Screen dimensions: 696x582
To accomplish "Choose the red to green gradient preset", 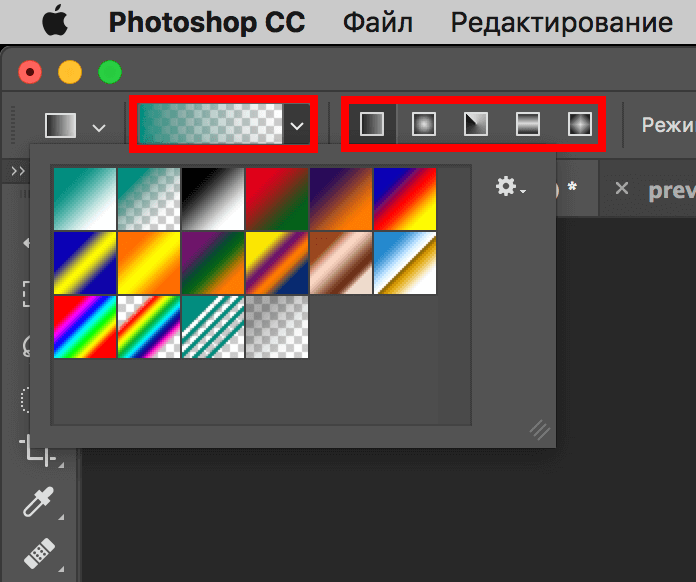I will [x=277, y=199].
